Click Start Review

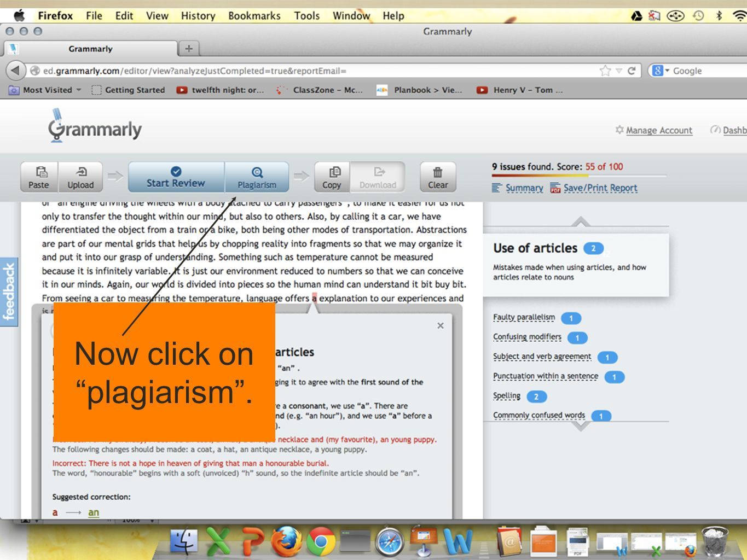click(x=176, y=177)
